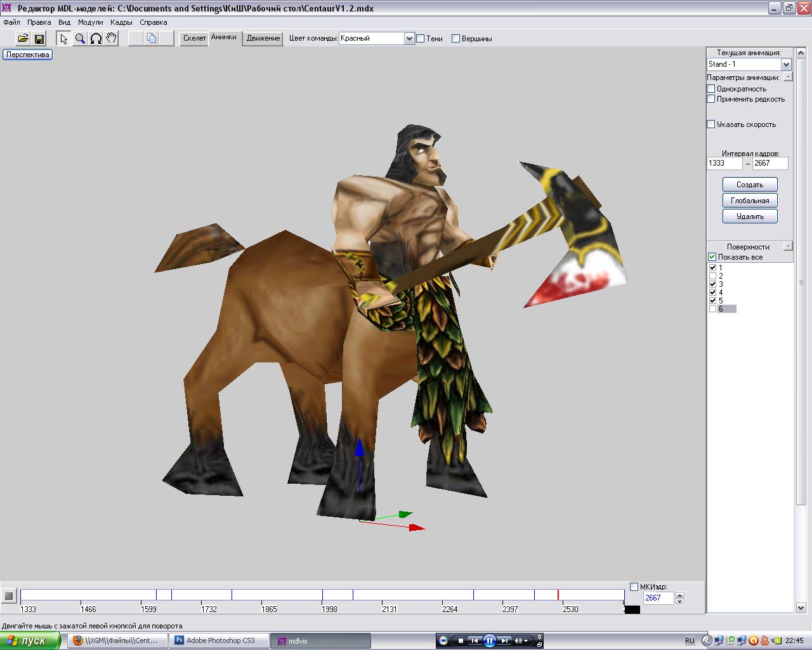The height and width of the screenshot is (650, 812).
Task: Toggle surface 6 visibility checkbox
Action: (712, 309)
